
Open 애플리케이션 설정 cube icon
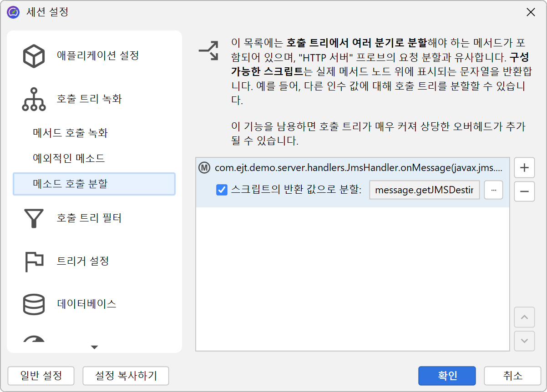coord(34,56)
